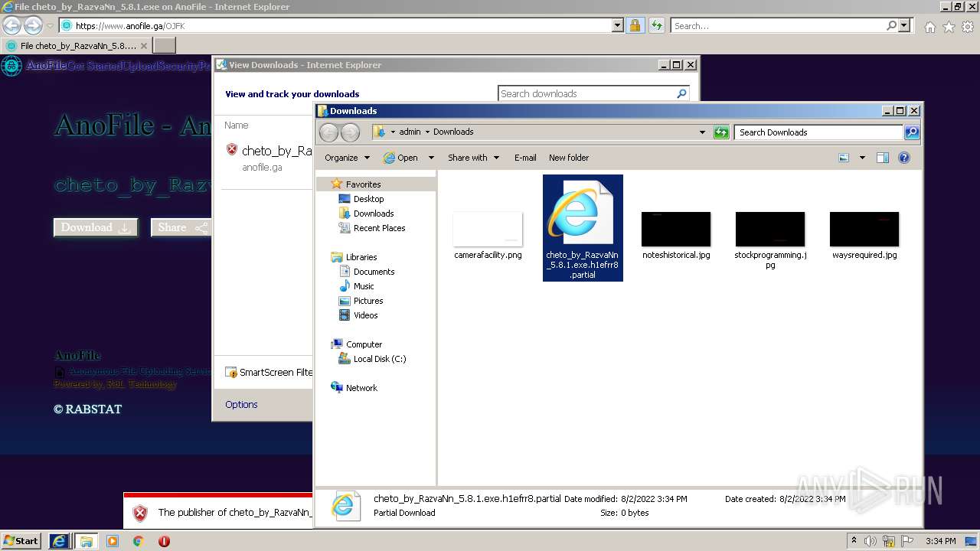This screenshot has width=980, height=551.
Task: Expand the Open button dropdown arrow
Action: tap(431, 158)
